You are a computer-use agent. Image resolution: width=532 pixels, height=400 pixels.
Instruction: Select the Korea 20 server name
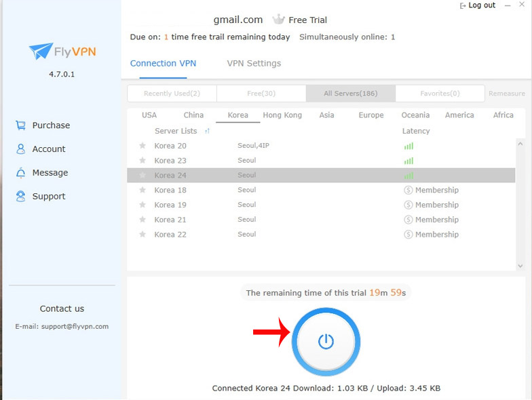170,146
